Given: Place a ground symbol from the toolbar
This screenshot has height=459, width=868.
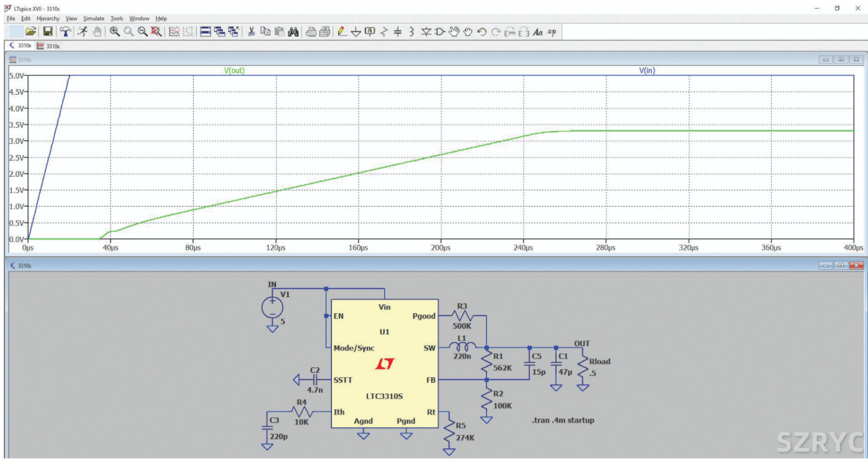Looking at the screenshot, I should pos(356,32).
